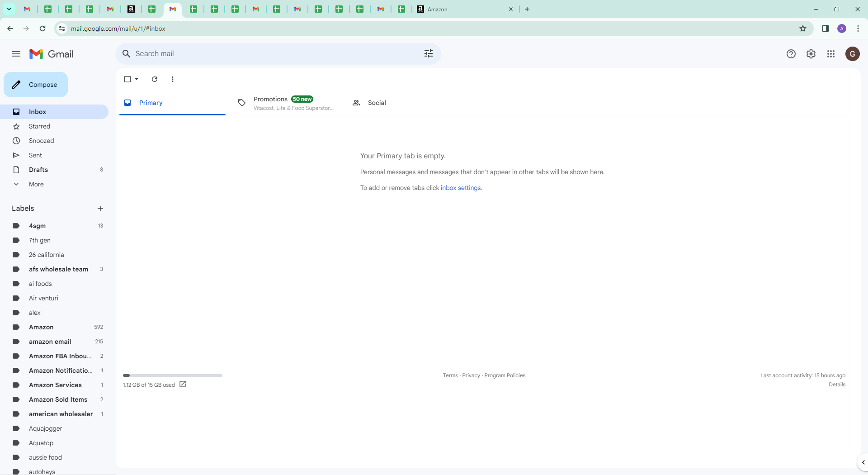Click the Compose button
This screenshot has height=475, width=868.
[36, 85]
